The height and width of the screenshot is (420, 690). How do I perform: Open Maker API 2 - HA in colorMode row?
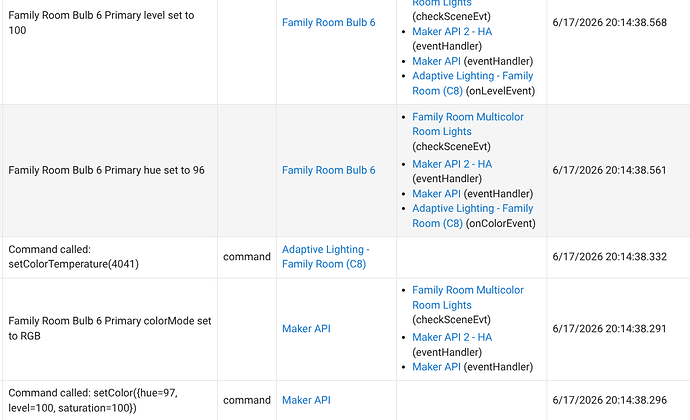click(452, 337)
